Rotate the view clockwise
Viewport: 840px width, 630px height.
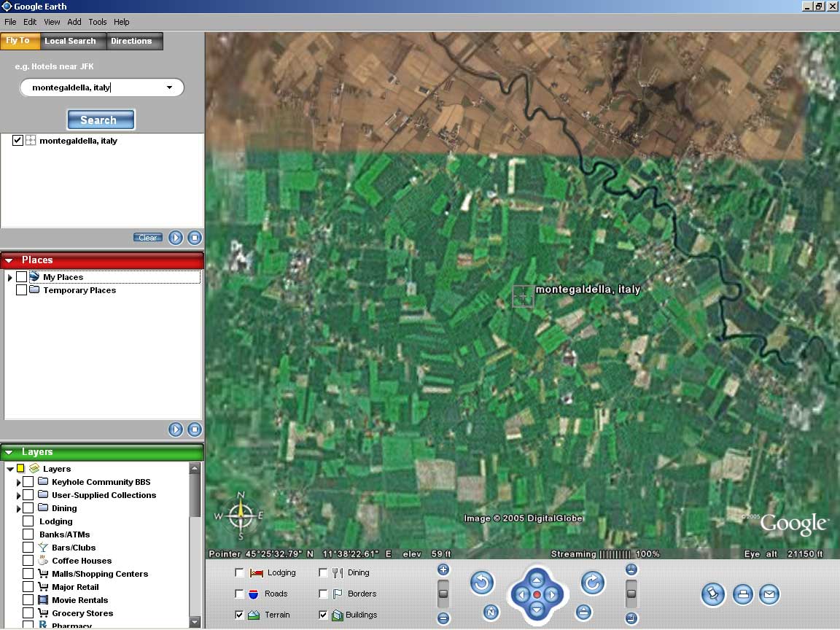(593, 583)
